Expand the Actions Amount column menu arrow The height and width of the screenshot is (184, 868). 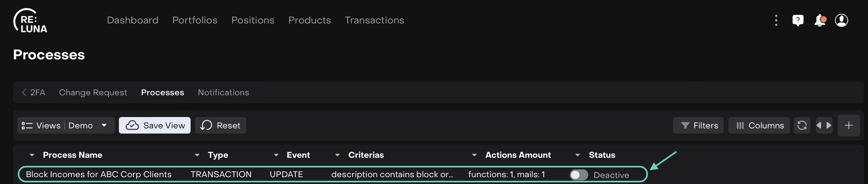(x=474, y=155)
